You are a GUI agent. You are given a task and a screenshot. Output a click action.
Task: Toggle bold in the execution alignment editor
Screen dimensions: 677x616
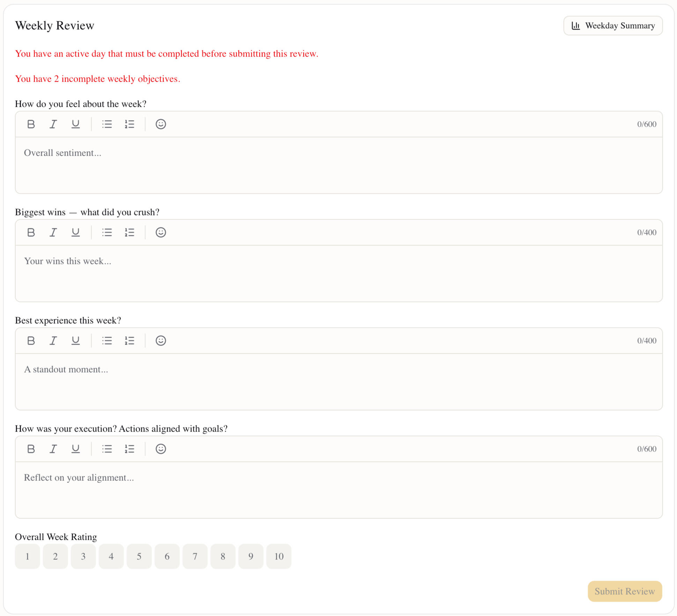[31, 449]
